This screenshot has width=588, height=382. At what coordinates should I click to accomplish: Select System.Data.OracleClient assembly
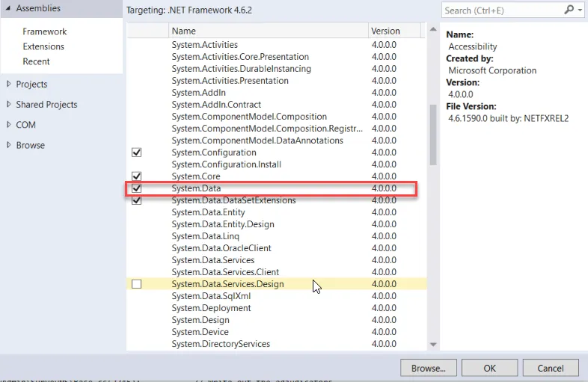pos(276,248)
